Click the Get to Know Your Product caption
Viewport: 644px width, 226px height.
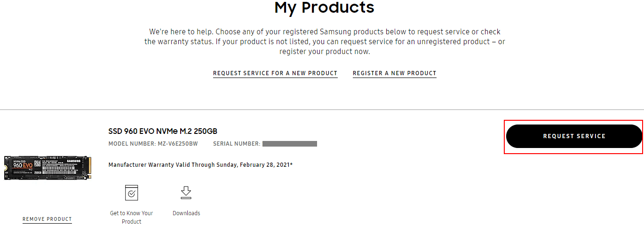[x=132, y=217]
